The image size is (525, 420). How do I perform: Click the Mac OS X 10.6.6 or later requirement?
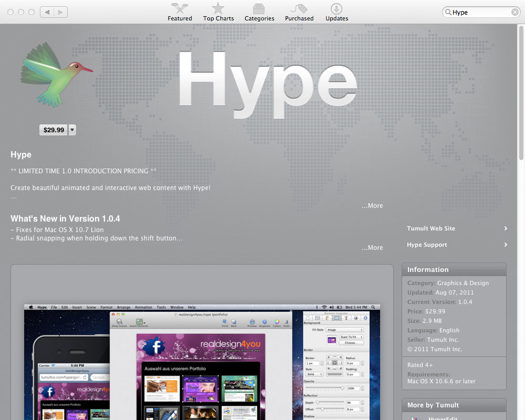(442, 381)
